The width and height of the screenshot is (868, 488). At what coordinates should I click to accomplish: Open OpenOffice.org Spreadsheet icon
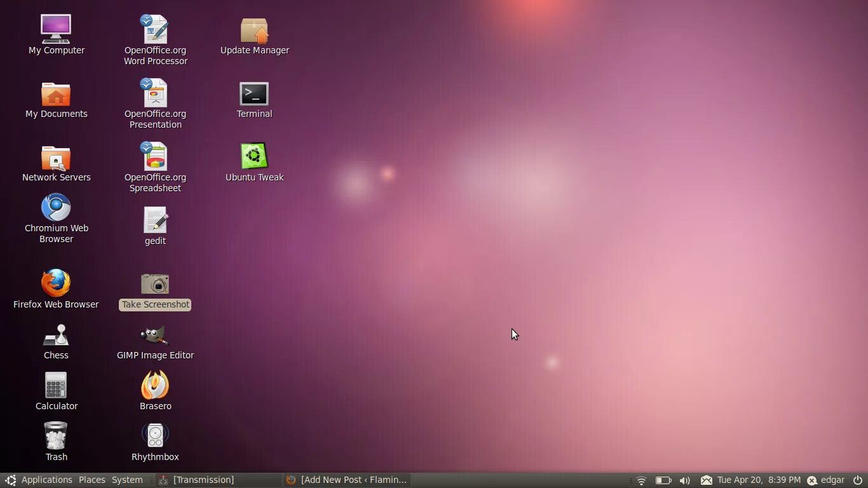[x=155, y=156]
